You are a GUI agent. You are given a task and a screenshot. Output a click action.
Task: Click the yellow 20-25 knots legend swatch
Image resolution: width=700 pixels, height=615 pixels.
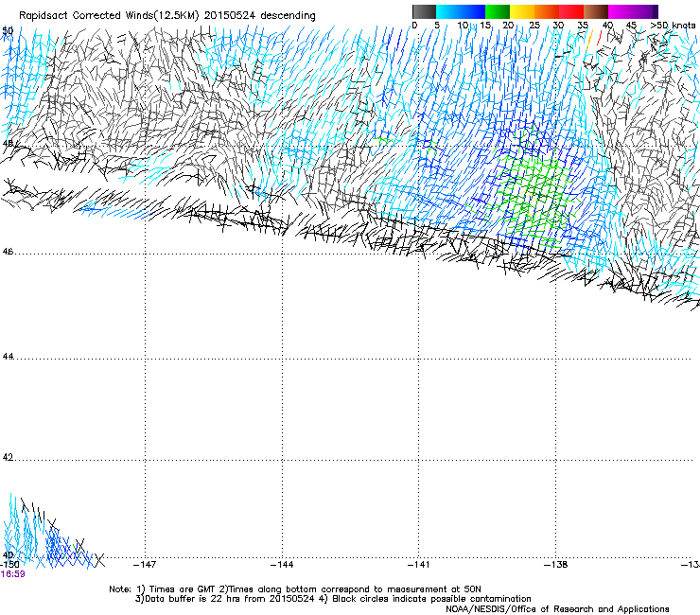522,11
